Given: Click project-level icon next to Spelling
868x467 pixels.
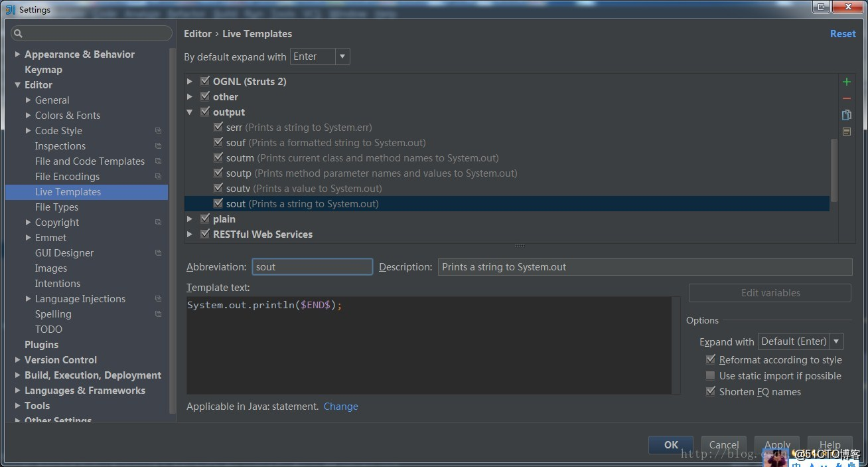Looking at the screenshot, I should (158, 314).
